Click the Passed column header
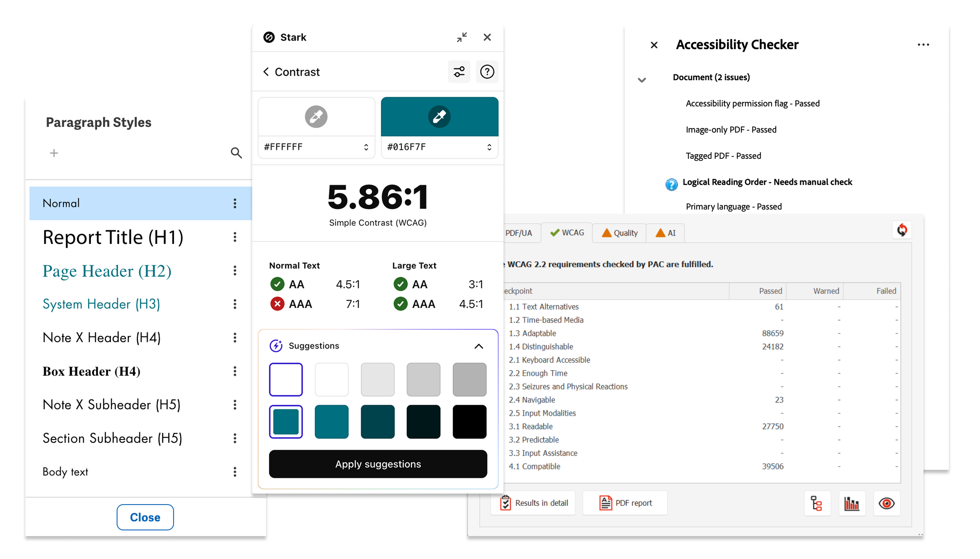 click(x=757, y=291)
